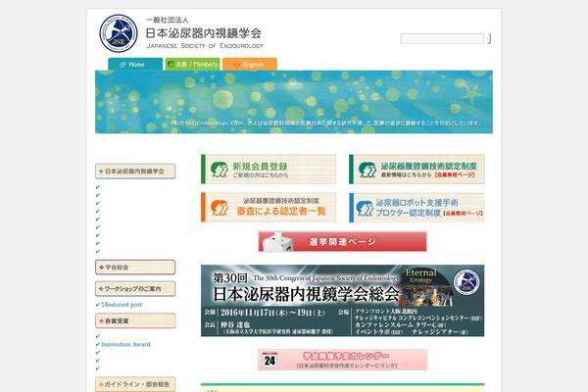The width and height of the screenshot is (588, 392).
Task: Expand 各賞受賞 sidebar section
Action: (135, 321)
